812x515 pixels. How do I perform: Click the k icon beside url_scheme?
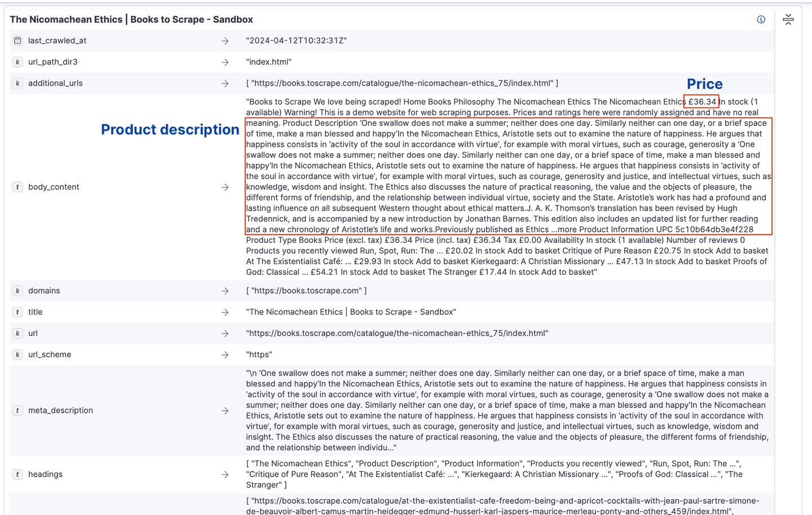coord(17,354)
